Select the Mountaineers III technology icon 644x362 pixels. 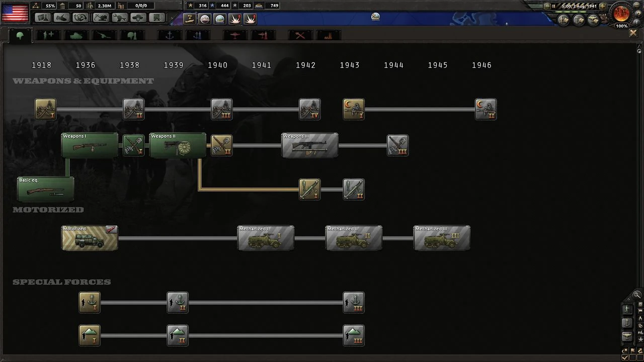point(354,336)
